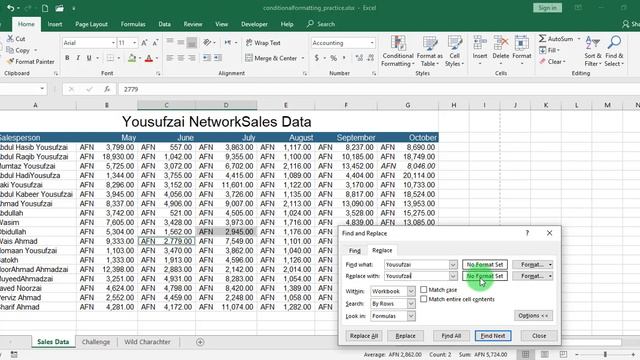This screenshot has width=640, height=360.
Task: Expand the Find what history dropdown
Action: (453, 264)
